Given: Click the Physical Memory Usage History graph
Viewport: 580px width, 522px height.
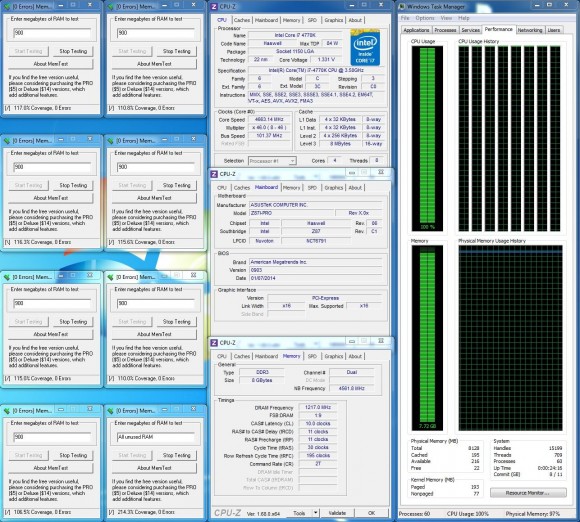Looking at the screenshot, I should (510, 338).
